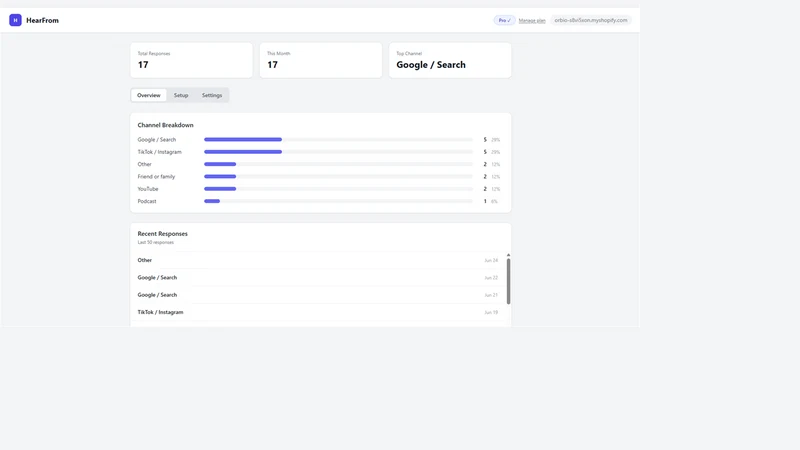
Task: Click the HearFrom app name
Action: pos(42,20)
